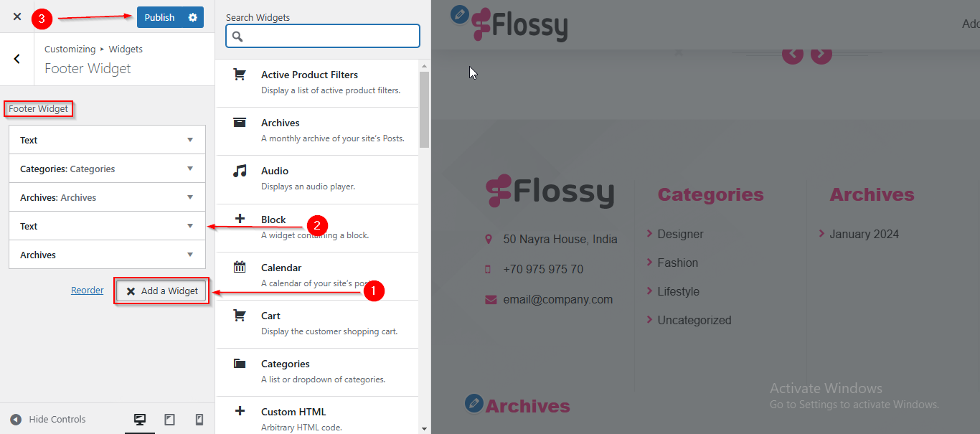Choose the Calendar widget
This screenshot has width=980, height=434.
(x=317, y=275)
